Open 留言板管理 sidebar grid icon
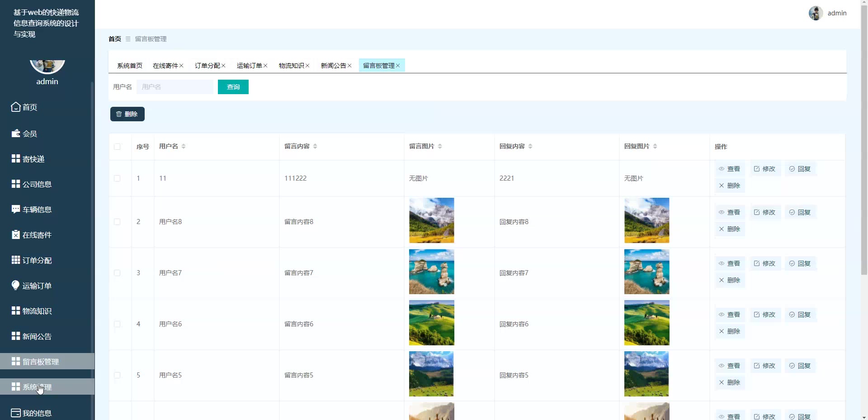The height and width of the screenshot is (420, 868). pyautogui.click(x=16, y=362)
